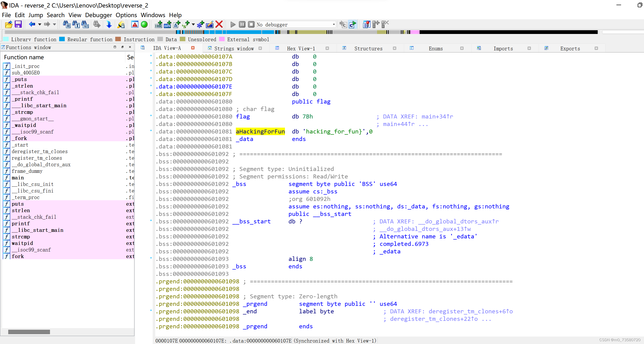The width and height of the screenshot is (644, 344).
Task: Select the main function
Action: click(x=18, y=178)
